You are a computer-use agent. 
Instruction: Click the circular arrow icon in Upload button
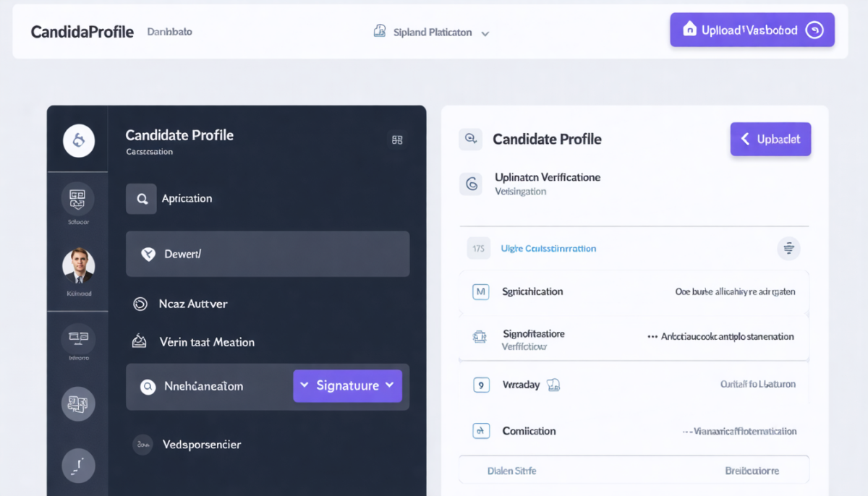tap(814, 30)
